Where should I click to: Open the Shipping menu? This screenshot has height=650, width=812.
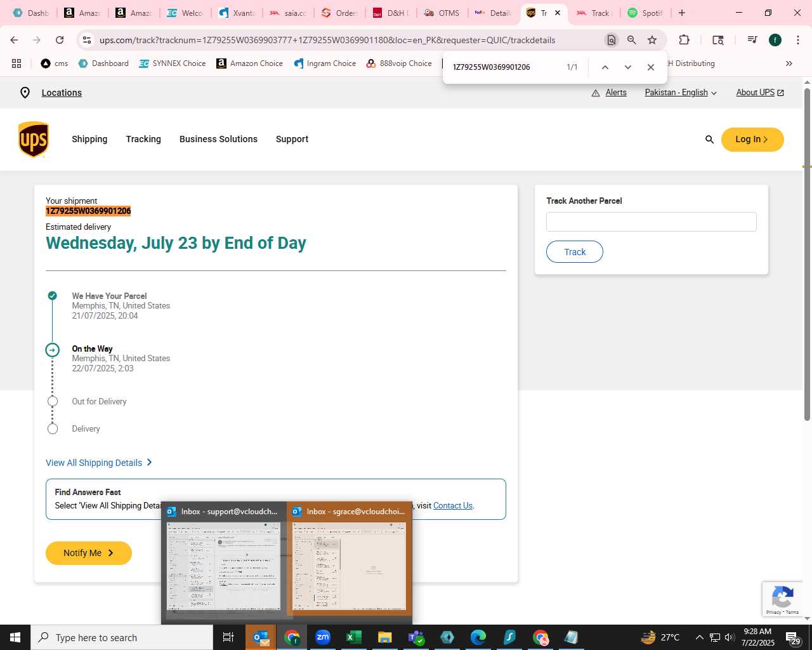89,139
